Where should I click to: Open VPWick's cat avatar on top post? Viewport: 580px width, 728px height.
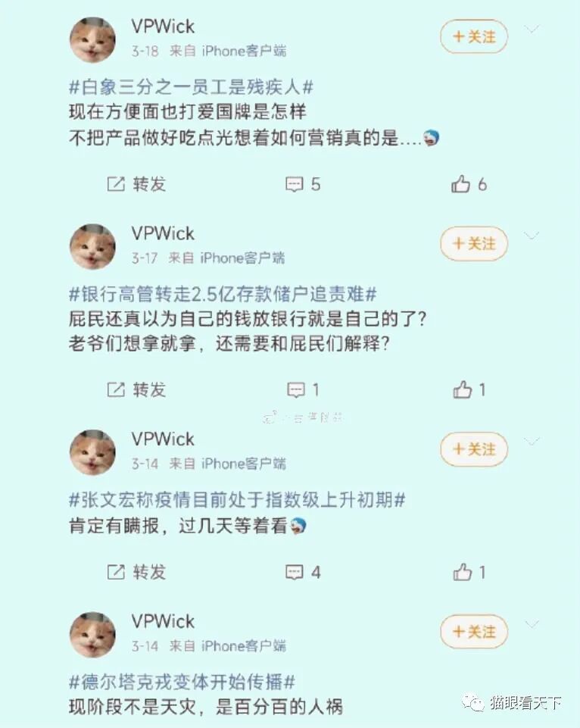click(x=92, y=40)
